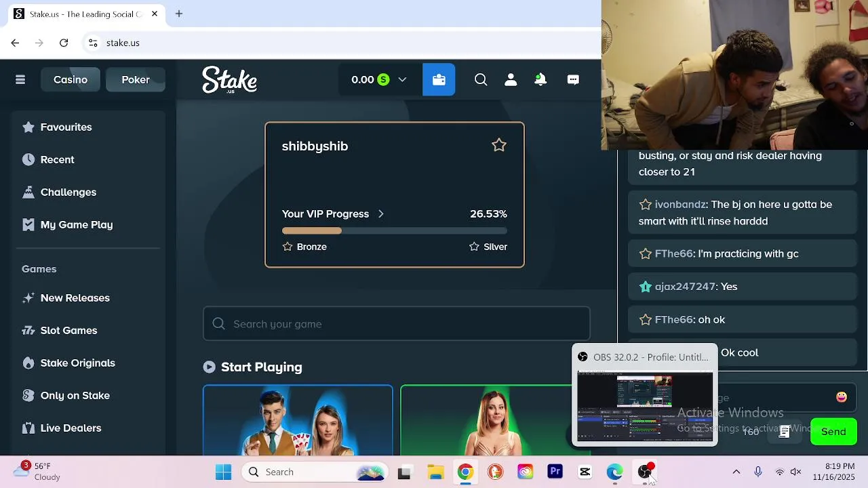Image resolution: width=868 pixels, height=488 pixels.
Task: Open the wallet with the blue button
Action: tap(439, 80)
